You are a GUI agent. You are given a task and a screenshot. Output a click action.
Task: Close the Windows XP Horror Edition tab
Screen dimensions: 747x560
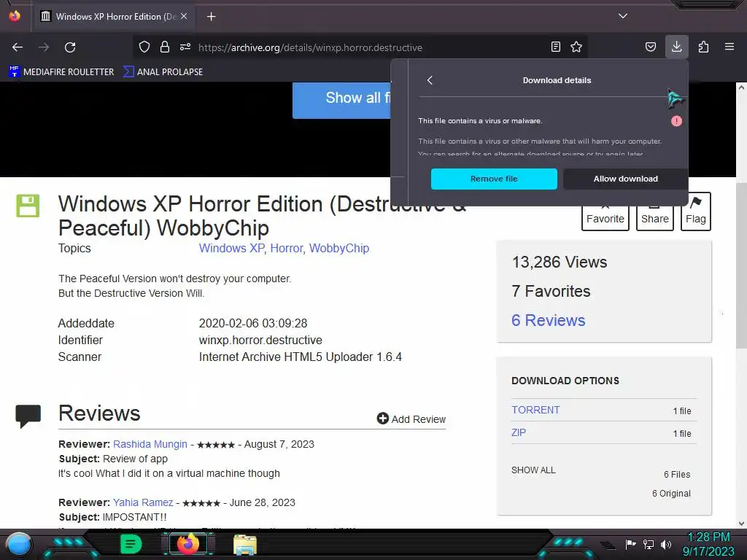184,16
